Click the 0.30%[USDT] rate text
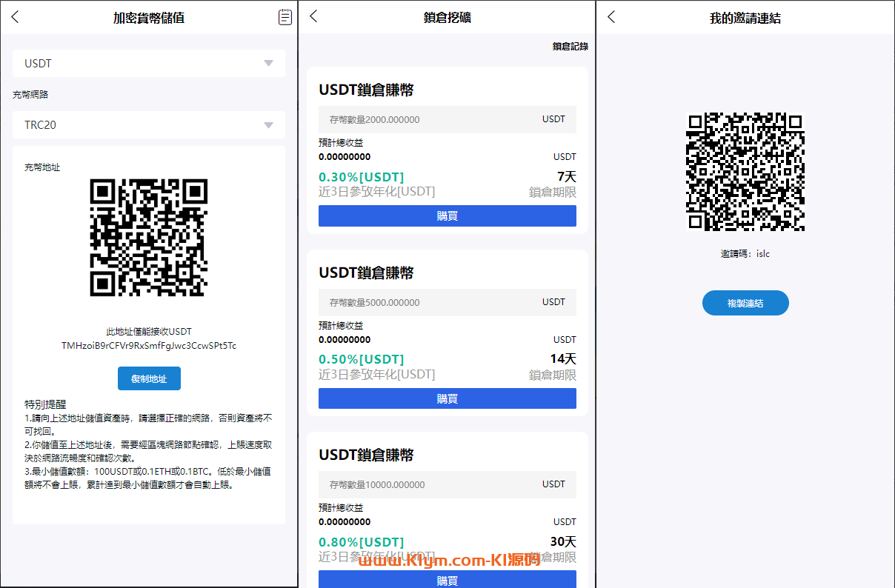The image size is (895, 588). [362, 177]
